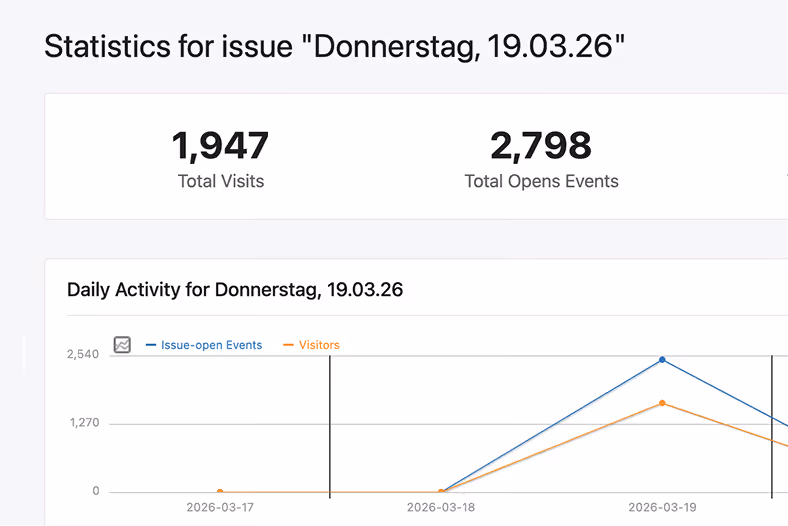
Task: Click the 2026-03-18 axis label
Action: coord(441,507)
